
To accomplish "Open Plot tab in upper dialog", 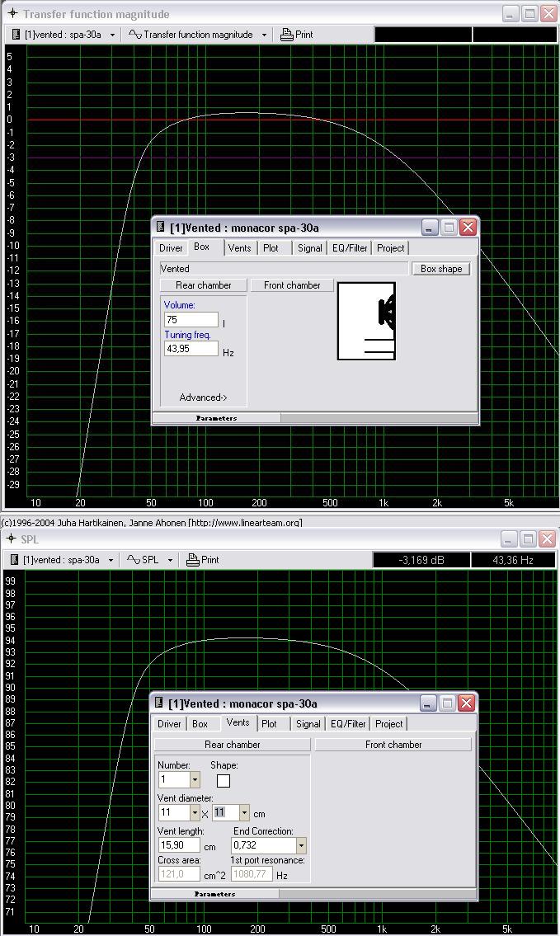I will [271, 247].
